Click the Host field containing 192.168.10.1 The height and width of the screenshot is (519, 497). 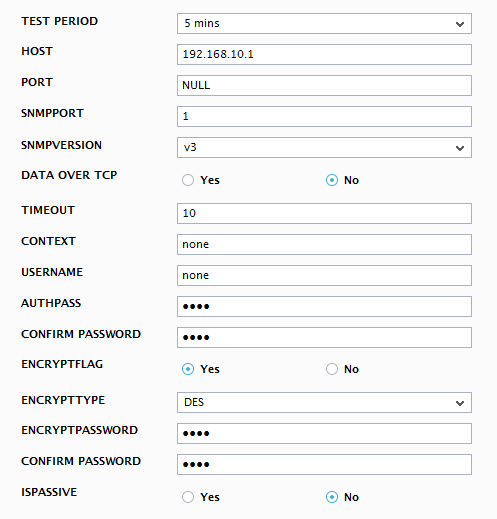coord(324,54)
